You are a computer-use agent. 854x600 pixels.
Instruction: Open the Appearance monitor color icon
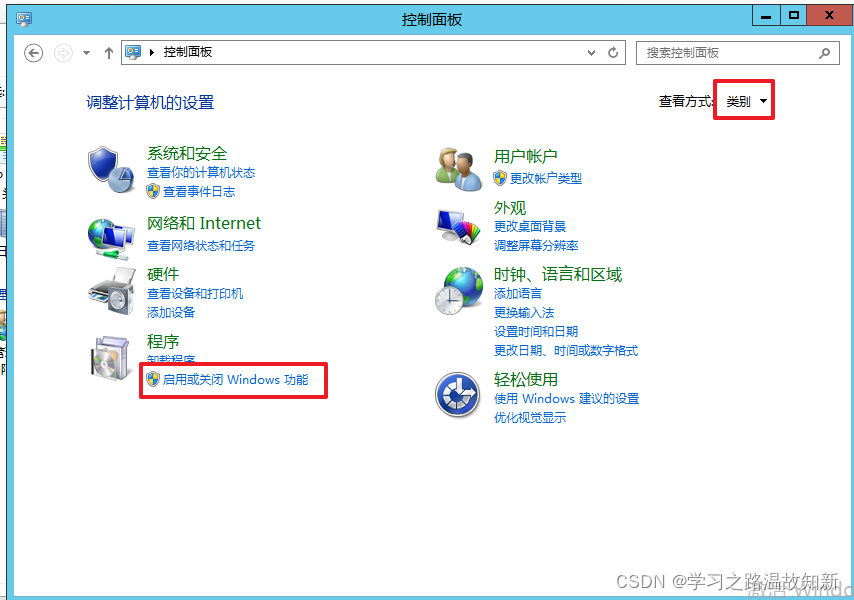[458, 226]
